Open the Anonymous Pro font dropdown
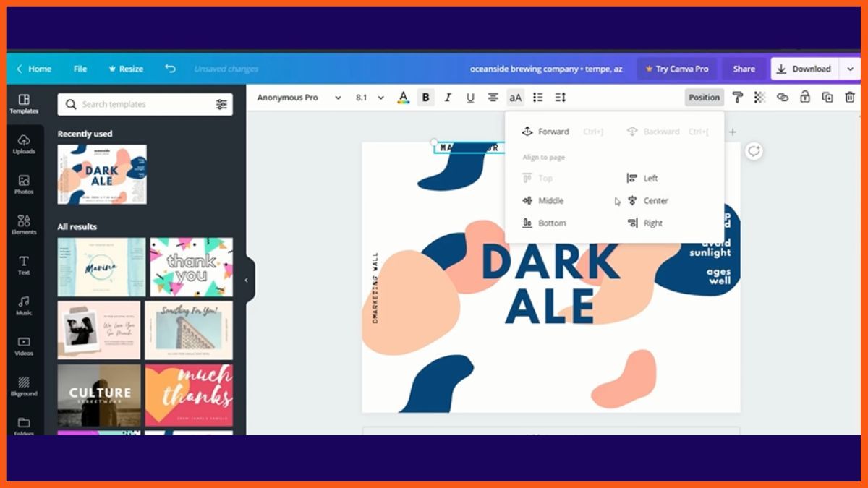868x488 pixels. click(299, 98)
